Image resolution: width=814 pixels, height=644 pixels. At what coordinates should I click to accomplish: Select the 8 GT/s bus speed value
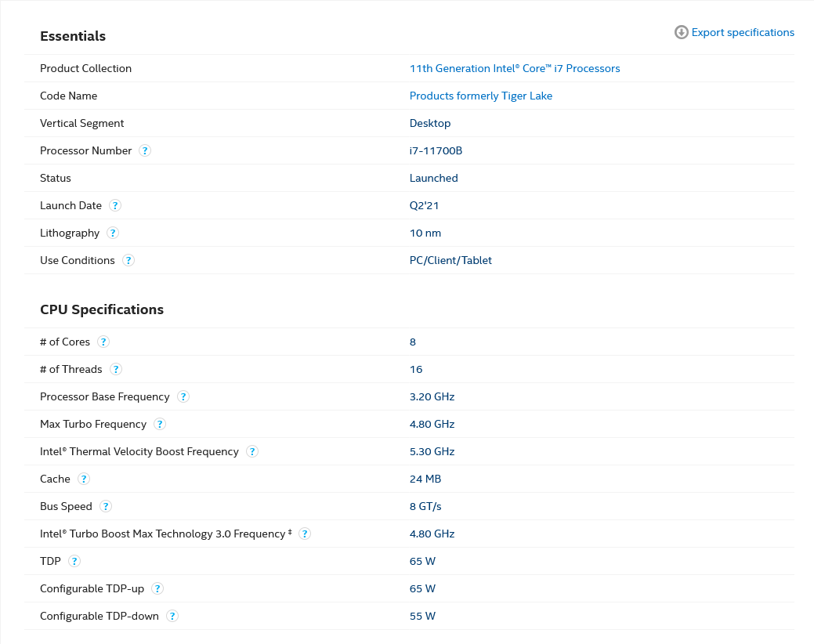click(425, 506)
